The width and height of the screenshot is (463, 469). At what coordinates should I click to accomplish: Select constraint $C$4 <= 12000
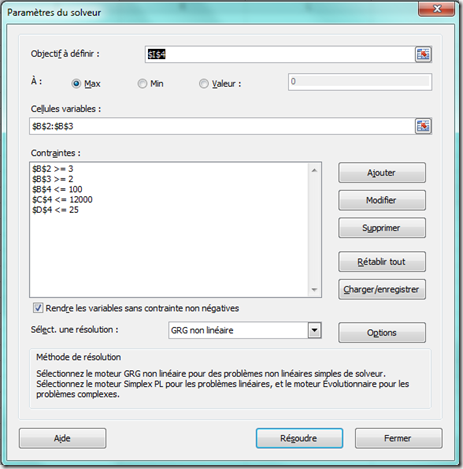click(62, 200)
